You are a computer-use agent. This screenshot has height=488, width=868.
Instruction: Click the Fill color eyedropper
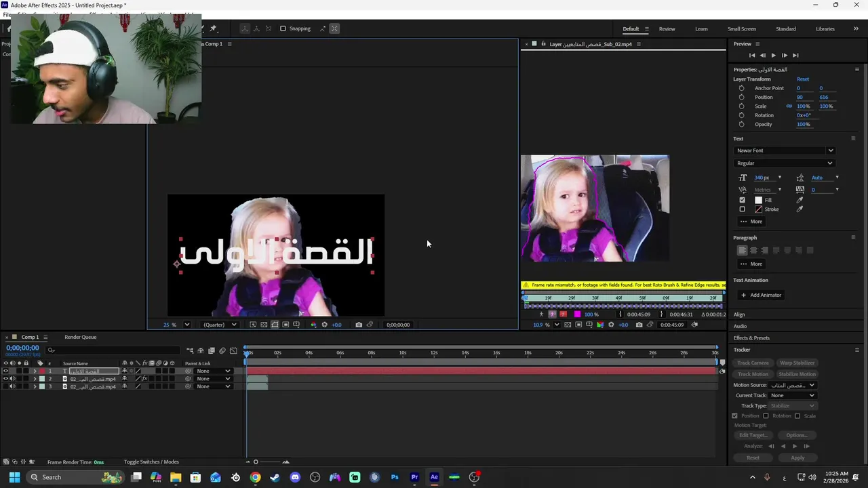[x=800, y=200]
